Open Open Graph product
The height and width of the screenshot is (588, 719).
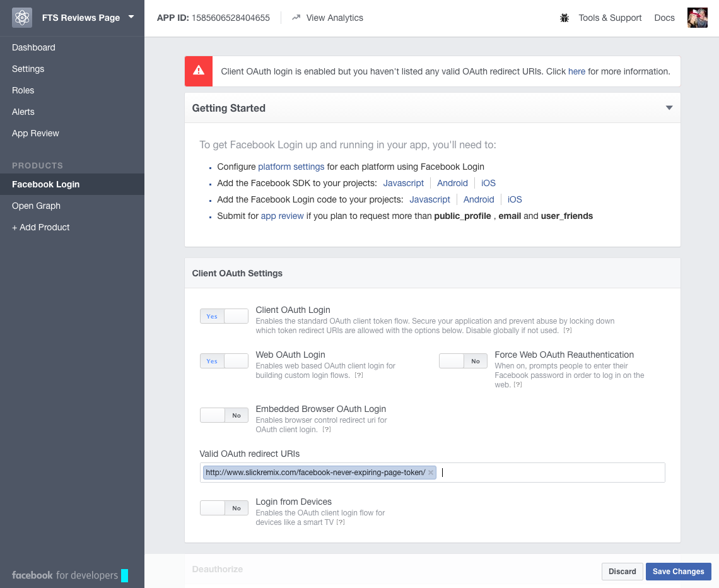tap(36, 206)
